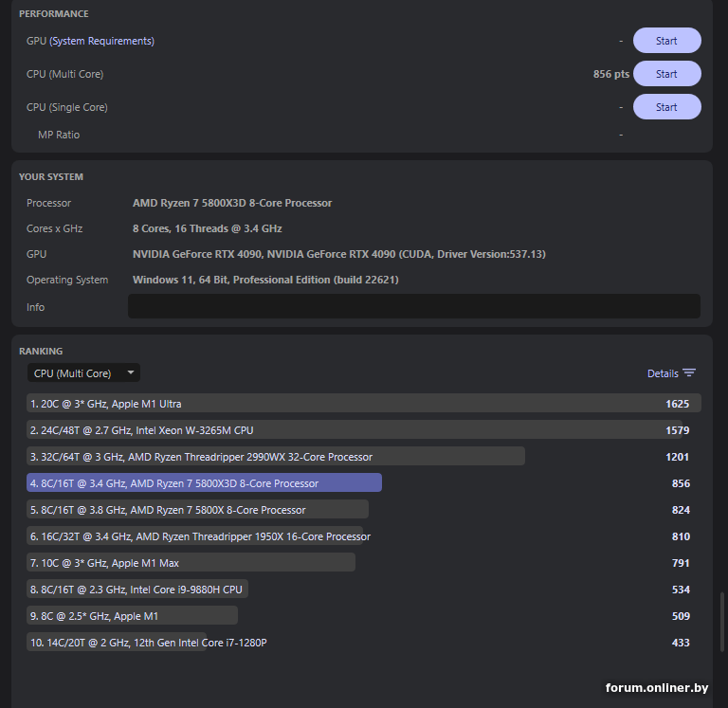Toggle the ranking Details view

(663, 373)
